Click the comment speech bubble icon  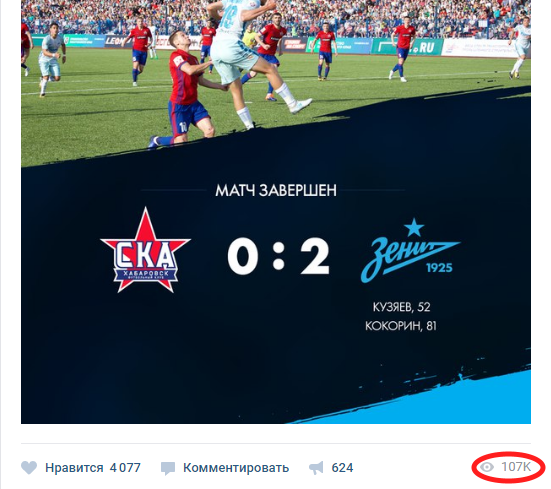(168, 469)
